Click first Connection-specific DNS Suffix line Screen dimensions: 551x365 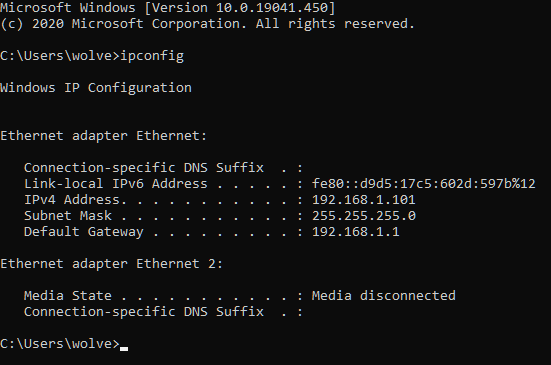coord(163,168)
